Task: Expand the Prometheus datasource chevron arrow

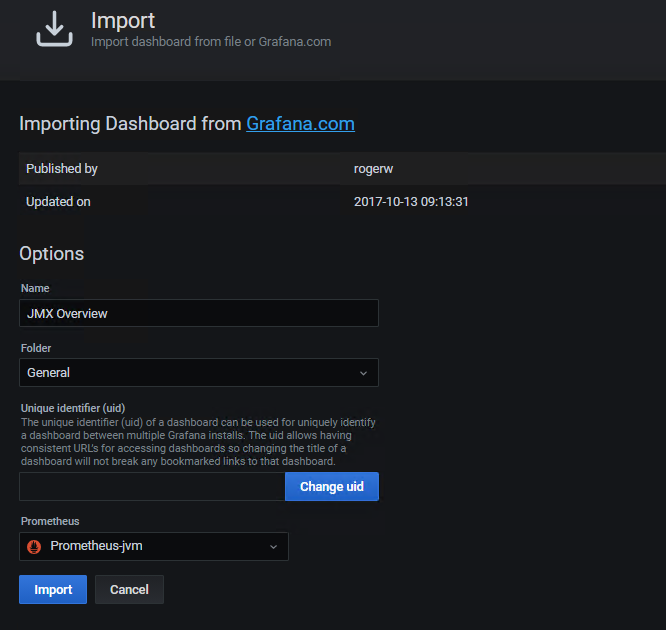Action: click(274, 547)
